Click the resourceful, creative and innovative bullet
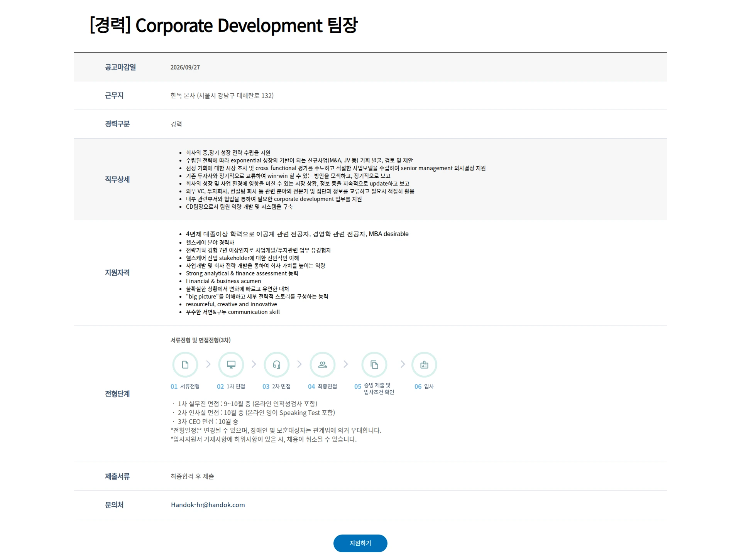Screen dimensions: 741x560 tap(232, 304)
